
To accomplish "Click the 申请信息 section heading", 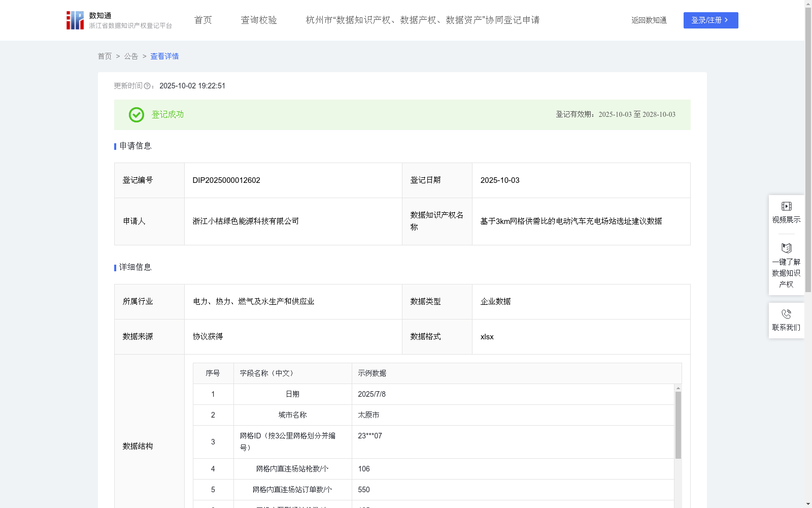I will tap(136, 146).
